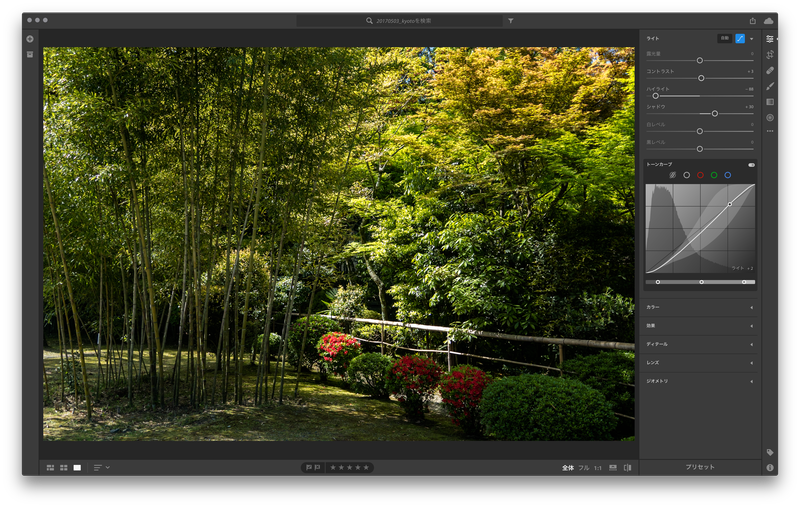Click the ライト panel header

click(x=653, y=39)
